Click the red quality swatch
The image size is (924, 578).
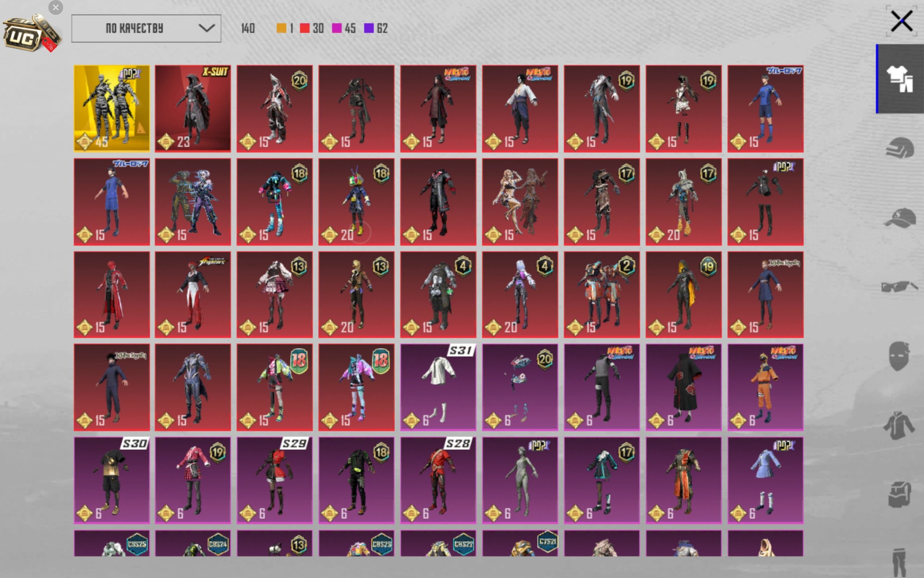click(x=305, y=28)
